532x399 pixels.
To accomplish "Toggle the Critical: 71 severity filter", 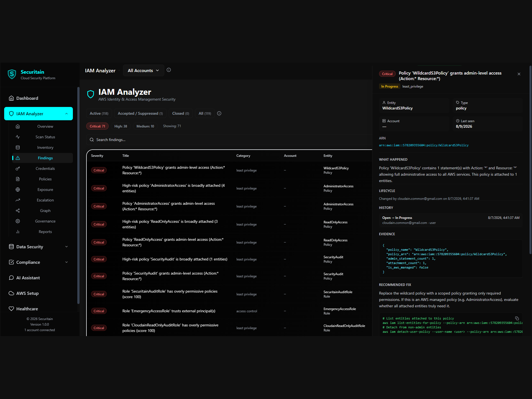I will [97, 126].
